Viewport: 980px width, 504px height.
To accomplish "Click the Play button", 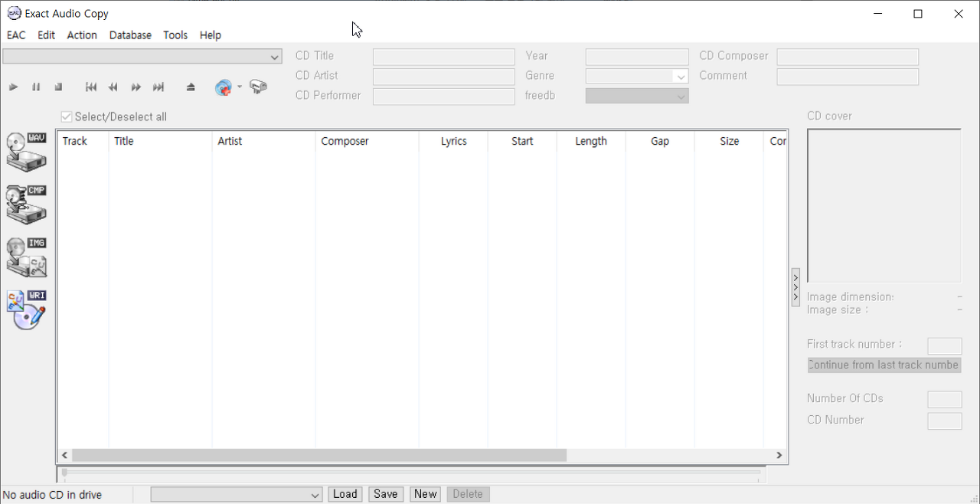I will (13, 87).
